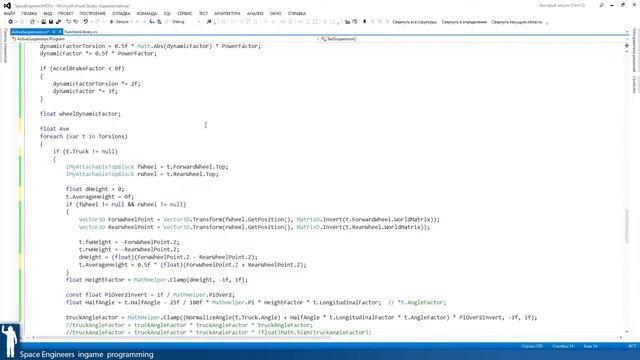Click the Save toolbar icon

pyautogui.click(x=51, y=22)
